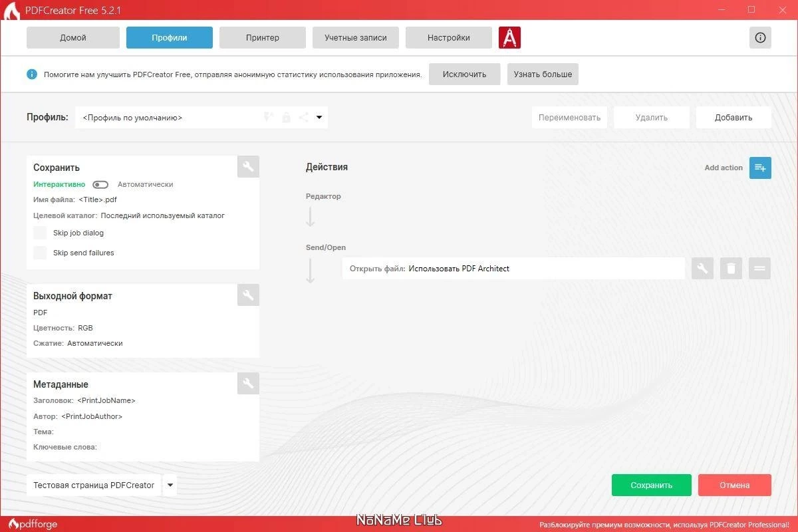Toggle Interactive/Automatic save switch
The width and height of the screenshot is (798, 532).
pyautogui.click(x=100, y=184)
